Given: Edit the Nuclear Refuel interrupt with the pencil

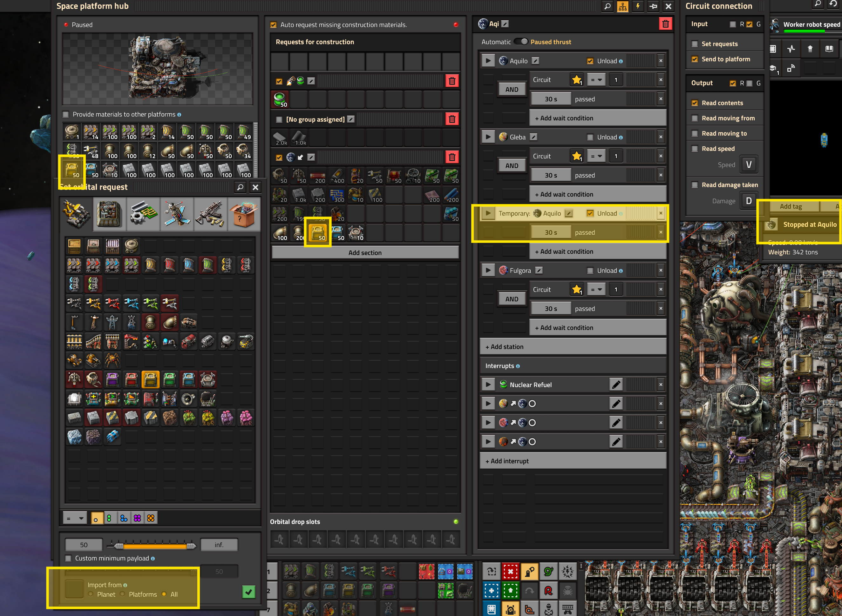Looking at the screenshot, I should 616,385.
